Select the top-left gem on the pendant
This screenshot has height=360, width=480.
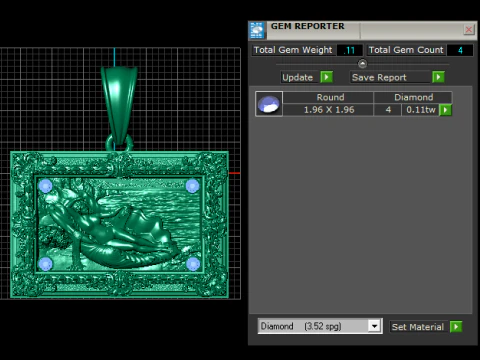45,186
